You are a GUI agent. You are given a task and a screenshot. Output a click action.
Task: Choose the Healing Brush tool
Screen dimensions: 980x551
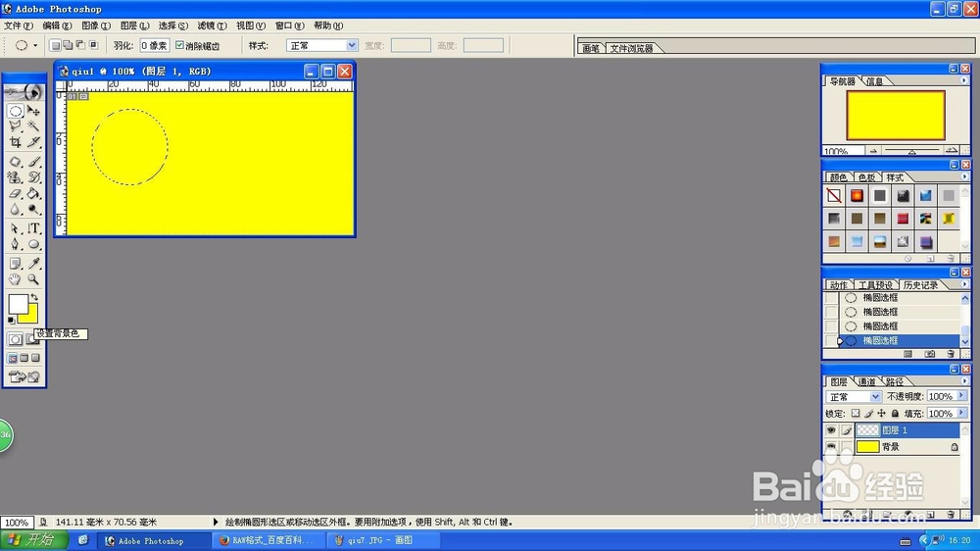[x=16, y=162]
